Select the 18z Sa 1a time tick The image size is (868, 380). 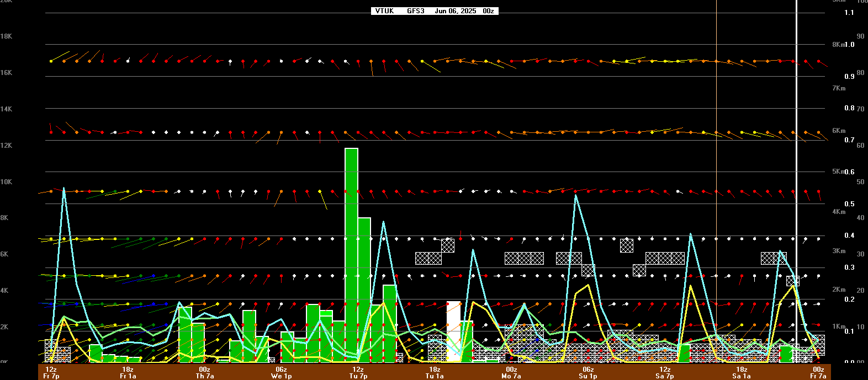pyautogui.click(x=742, y=373)
